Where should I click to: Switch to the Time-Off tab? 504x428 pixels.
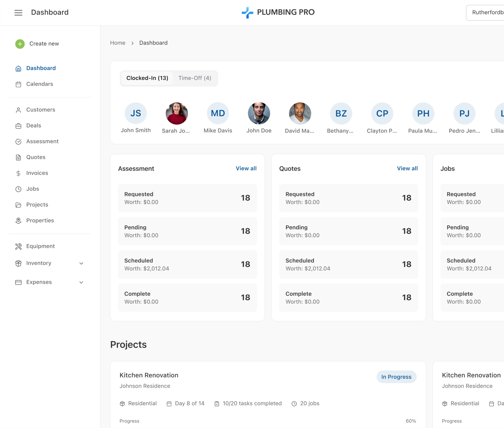195,78
